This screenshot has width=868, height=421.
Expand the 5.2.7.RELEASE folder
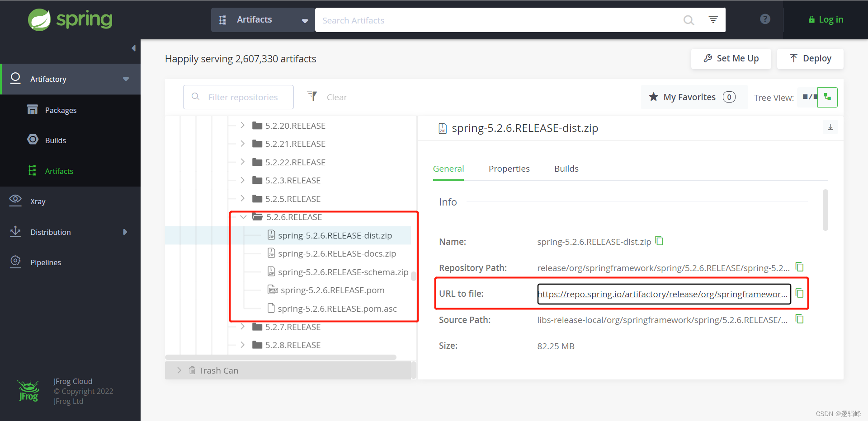click(243, 326)
